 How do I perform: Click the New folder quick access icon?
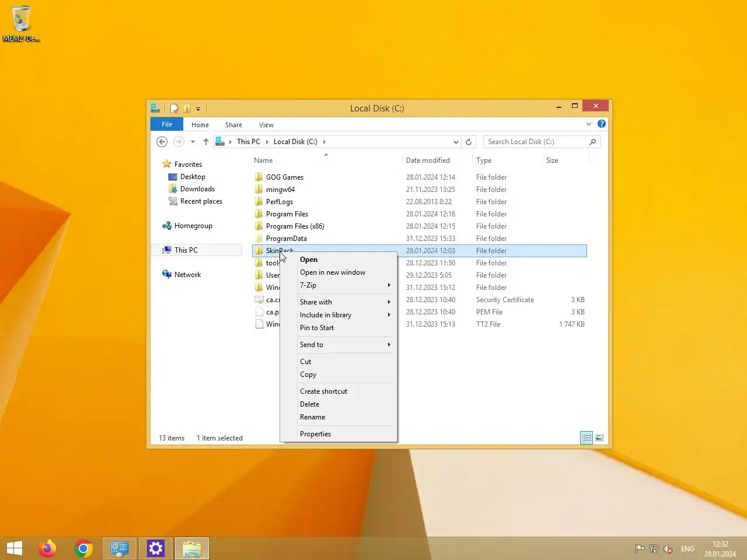[x=187, y=108]
